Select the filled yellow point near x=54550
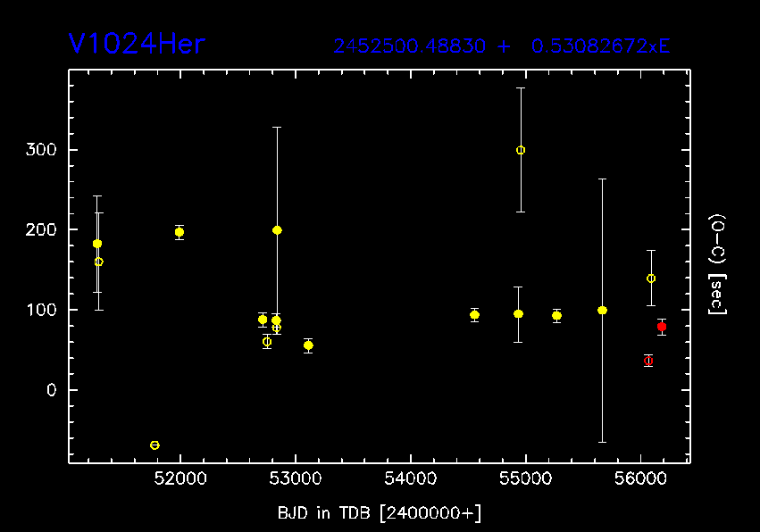This screenshot has height=532, width=760. pyautogui.click(x=474, y=315)
